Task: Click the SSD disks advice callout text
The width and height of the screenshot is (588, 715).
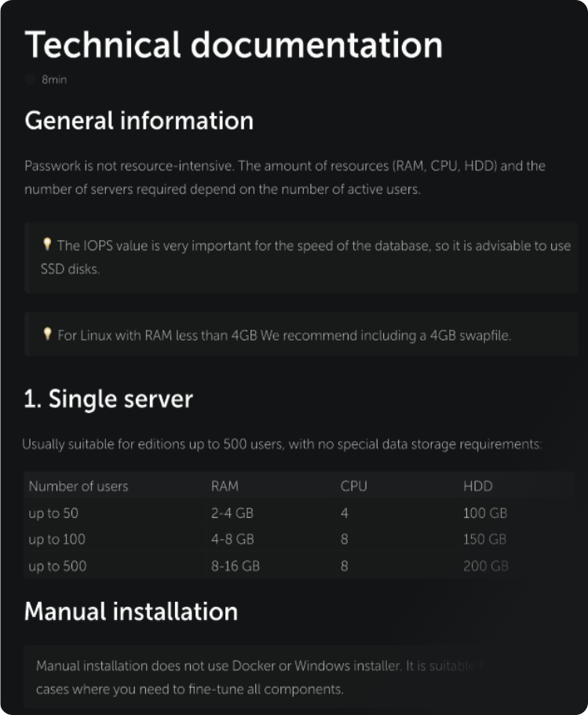Action: coord(306,257)
